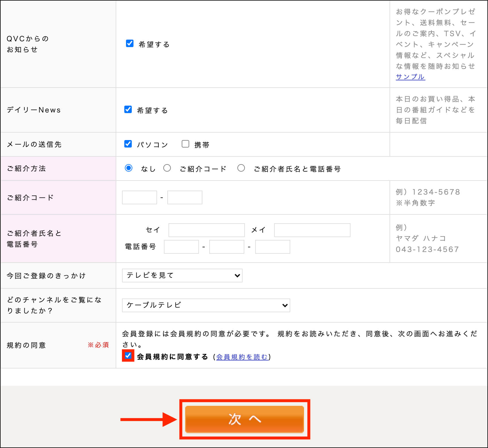Click the first 電話番号 input box
Screen dimensions: 488x448
click(x=181, y=247)
